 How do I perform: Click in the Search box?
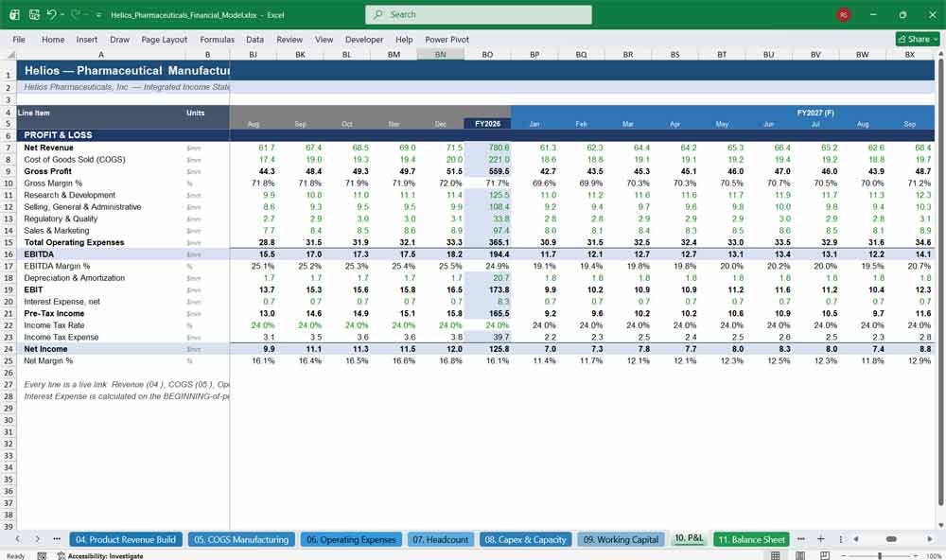pyautogui.click(x=479, y=14)
